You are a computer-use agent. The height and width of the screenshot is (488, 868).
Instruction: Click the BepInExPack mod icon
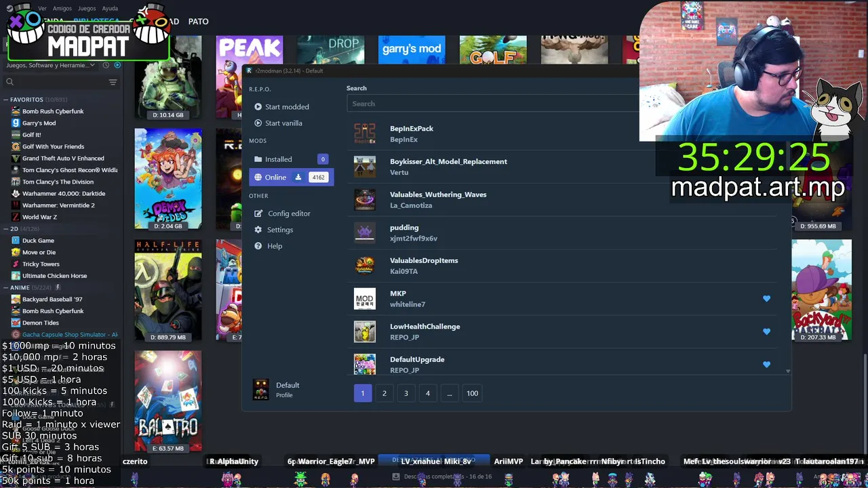click(x=365, y=134)
